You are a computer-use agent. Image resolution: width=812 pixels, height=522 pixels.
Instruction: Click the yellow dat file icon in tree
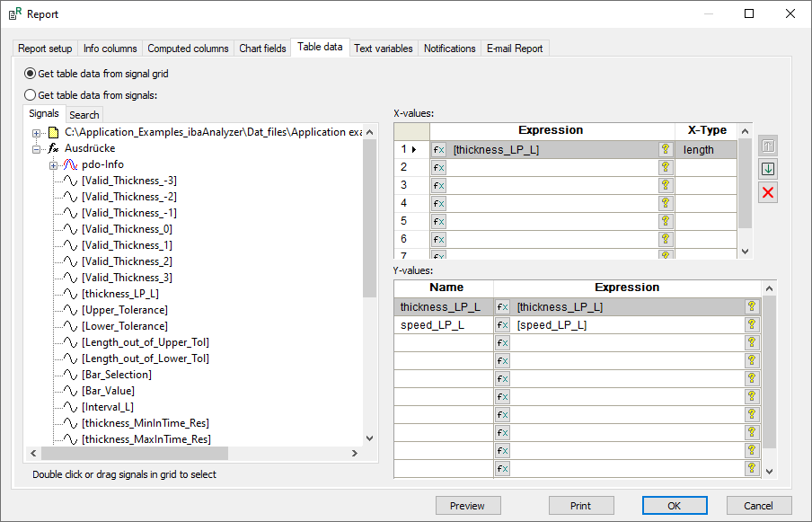[53, 133]
